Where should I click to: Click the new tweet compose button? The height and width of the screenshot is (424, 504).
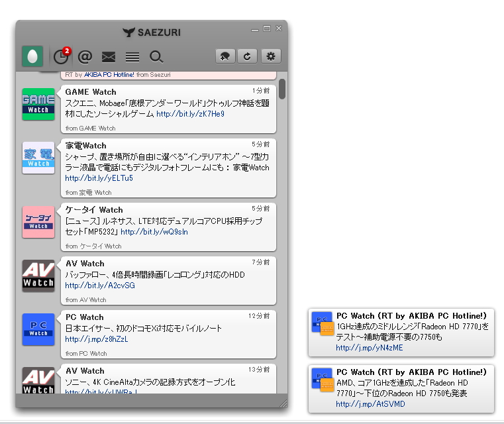coord(225,56)
